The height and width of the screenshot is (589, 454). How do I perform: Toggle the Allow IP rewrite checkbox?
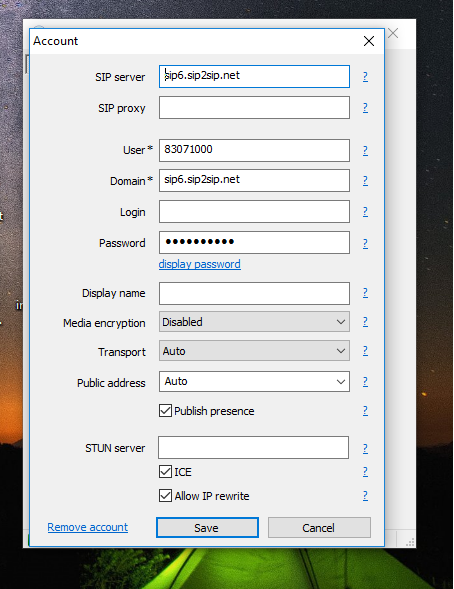(x=165, y=496)
